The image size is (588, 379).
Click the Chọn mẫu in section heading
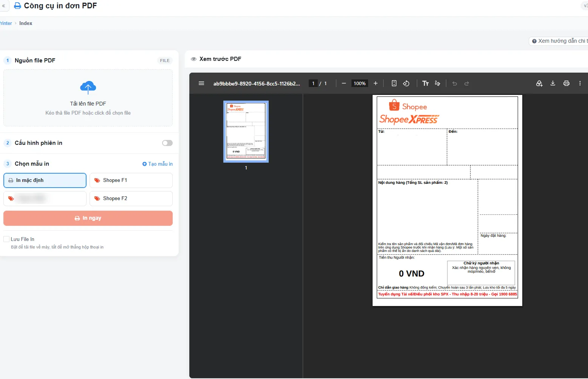(x=32, y=164)
